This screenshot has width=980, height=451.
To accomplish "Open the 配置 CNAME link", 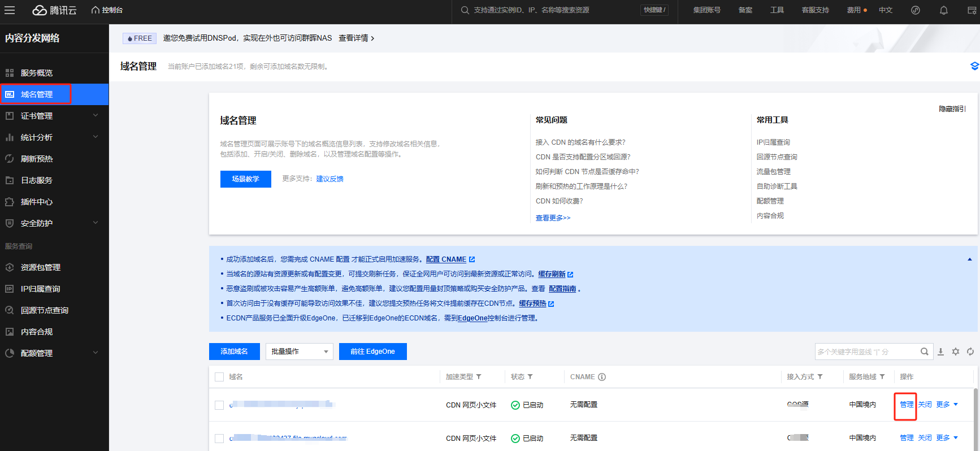I will tap(450, 259).
